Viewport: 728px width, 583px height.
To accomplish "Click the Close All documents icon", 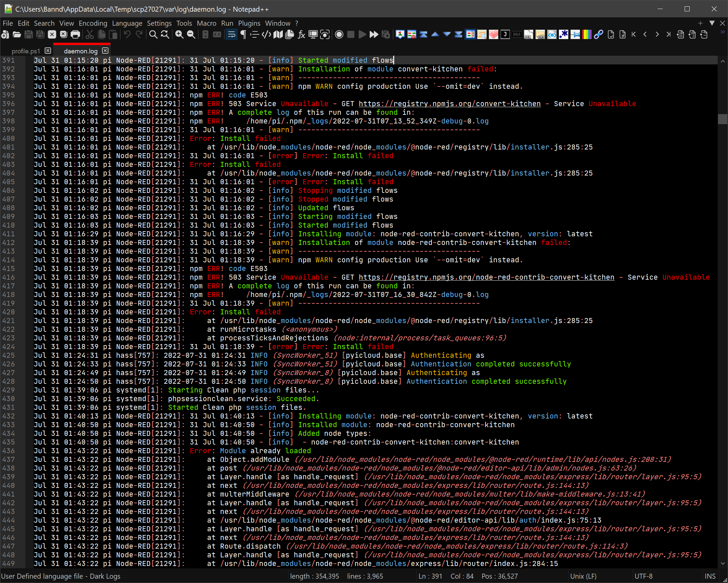I will (63, 34).
